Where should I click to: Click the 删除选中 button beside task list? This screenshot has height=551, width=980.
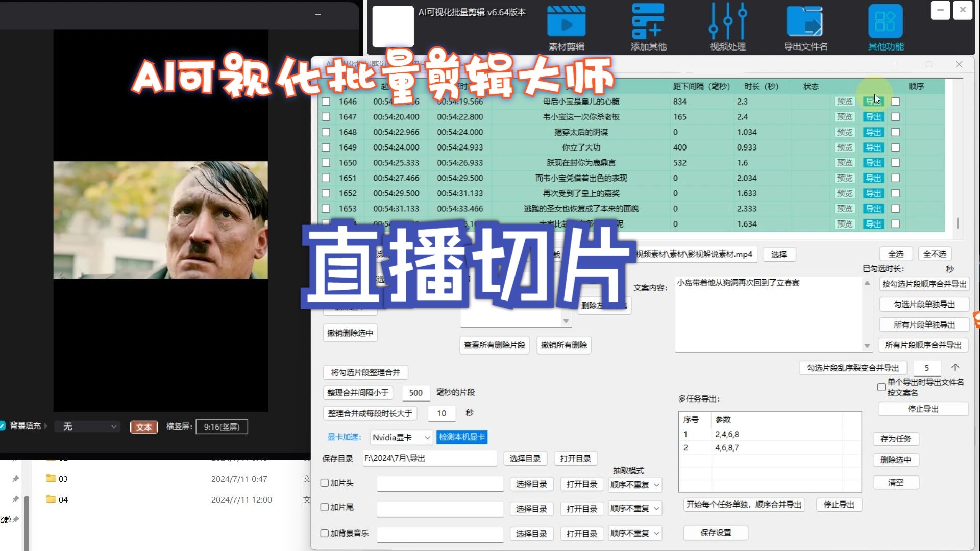point(895,460)
